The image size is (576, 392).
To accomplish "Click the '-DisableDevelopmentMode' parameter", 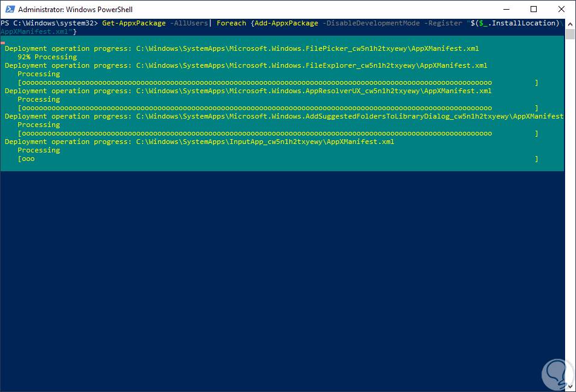I will pos(371,23).
